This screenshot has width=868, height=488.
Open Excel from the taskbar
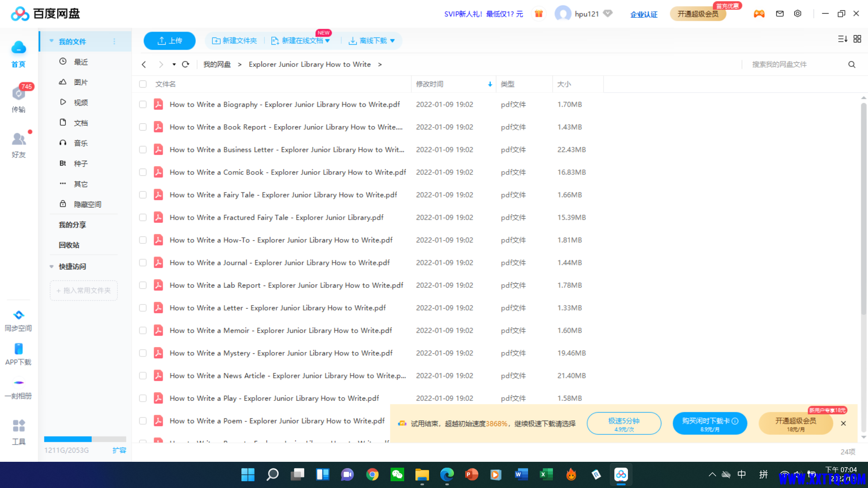coord(546,474)
